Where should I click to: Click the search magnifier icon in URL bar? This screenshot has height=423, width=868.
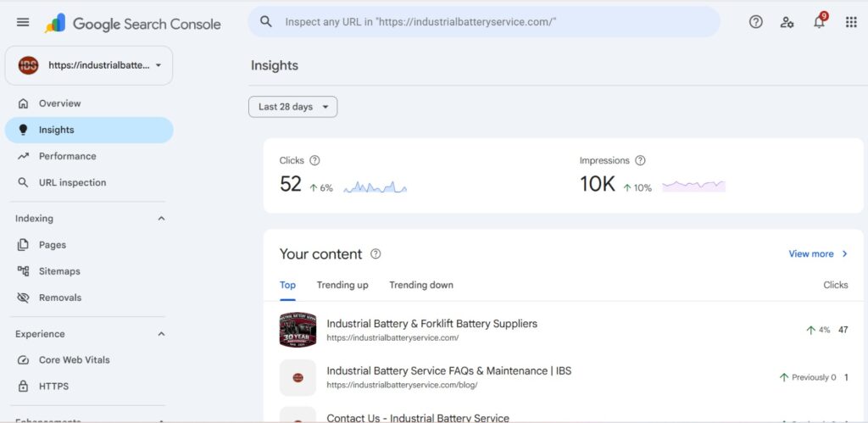point(266,21)
